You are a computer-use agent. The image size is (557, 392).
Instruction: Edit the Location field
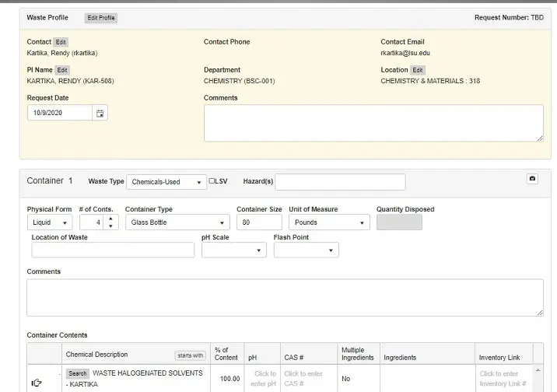tap(418, 70)
